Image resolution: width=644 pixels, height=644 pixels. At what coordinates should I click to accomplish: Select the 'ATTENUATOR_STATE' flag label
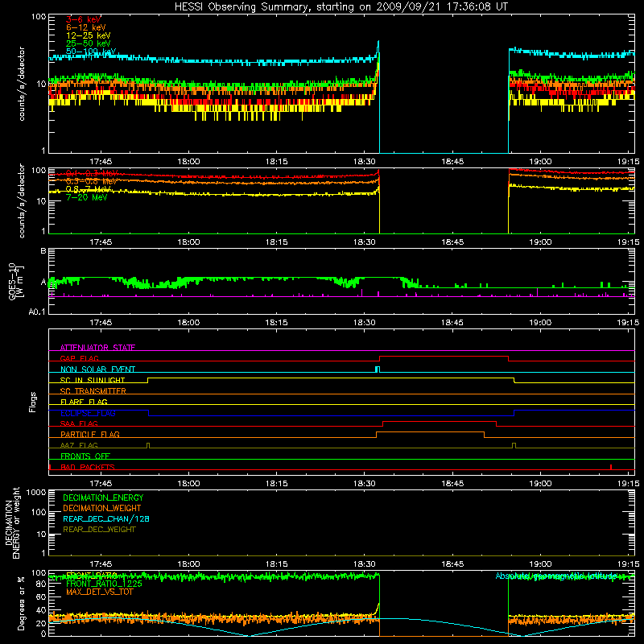click(x=97, y=348)
